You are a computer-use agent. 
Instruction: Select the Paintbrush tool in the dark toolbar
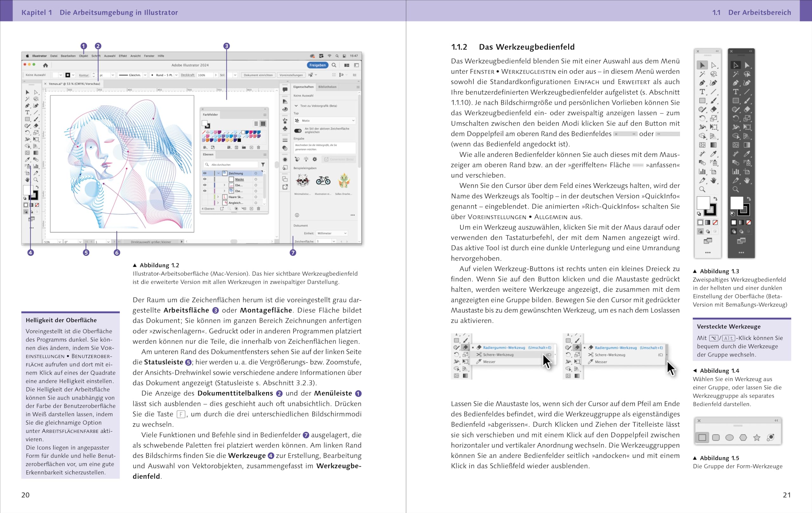tap(747, 101)
